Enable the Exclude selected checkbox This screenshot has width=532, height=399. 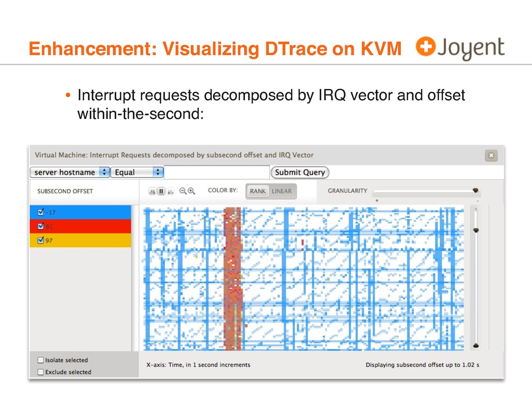pos(41,372)
